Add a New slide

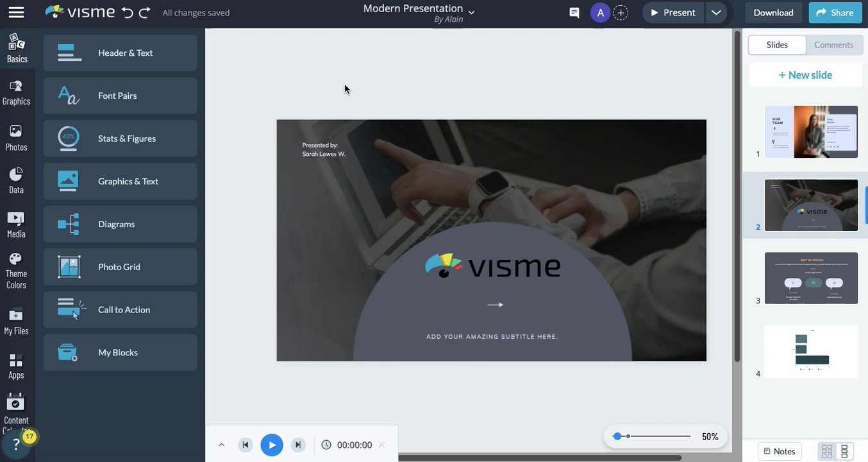coord(805,75)
